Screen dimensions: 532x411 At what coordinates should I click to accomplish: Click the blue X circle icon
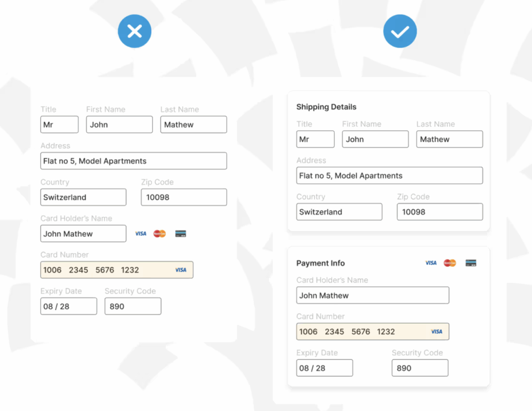tap(135, 32)
